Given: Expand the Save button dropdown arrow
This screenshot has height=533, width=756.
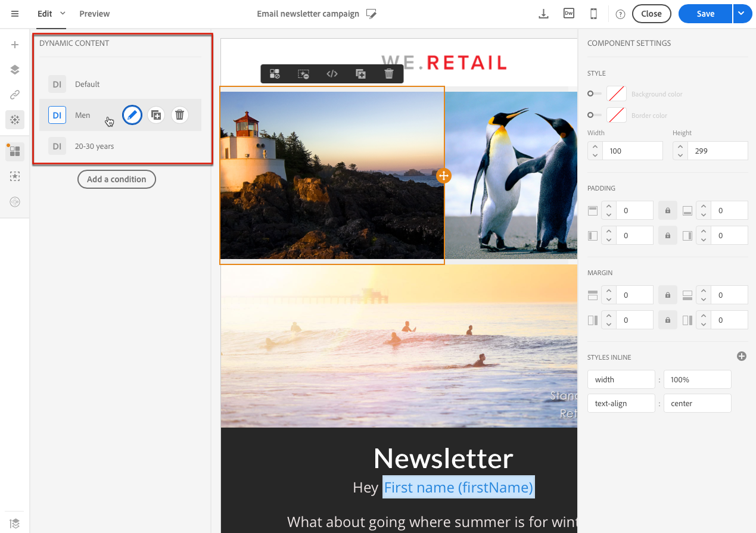Looking at the screenshot, I should tap(742, 14).
